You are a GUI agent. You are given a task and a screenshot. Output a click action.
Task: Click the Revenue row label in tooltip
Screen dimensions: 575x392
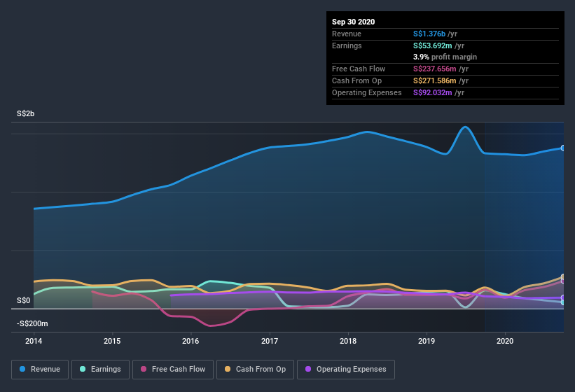(347, 34)
